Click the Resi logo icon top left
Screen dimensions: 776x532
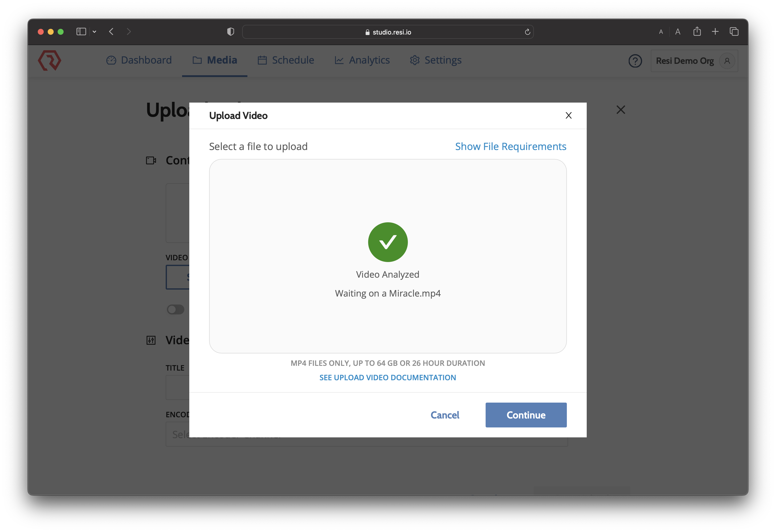pyautogui.click(x=50, y=60)
